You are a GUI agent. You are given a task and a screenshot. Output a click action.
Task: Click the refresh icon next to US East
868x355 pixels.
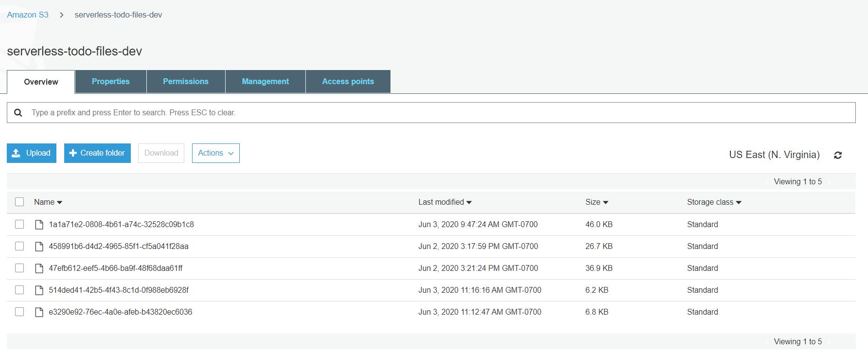pyautogui.click(x=837, y=155)
